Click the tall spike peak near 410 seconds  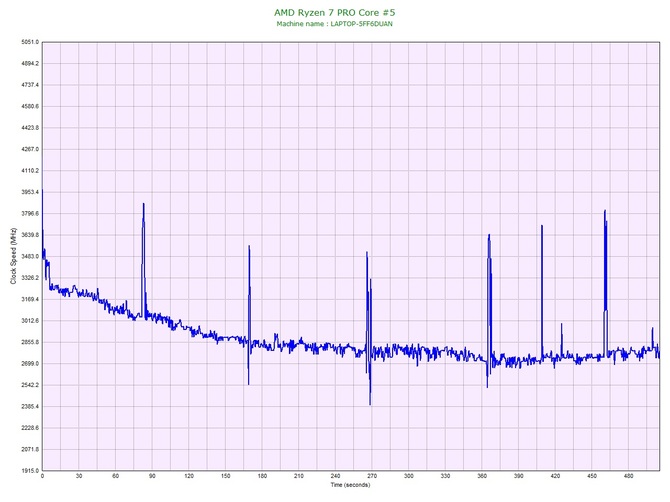click(x=542, y=226)
